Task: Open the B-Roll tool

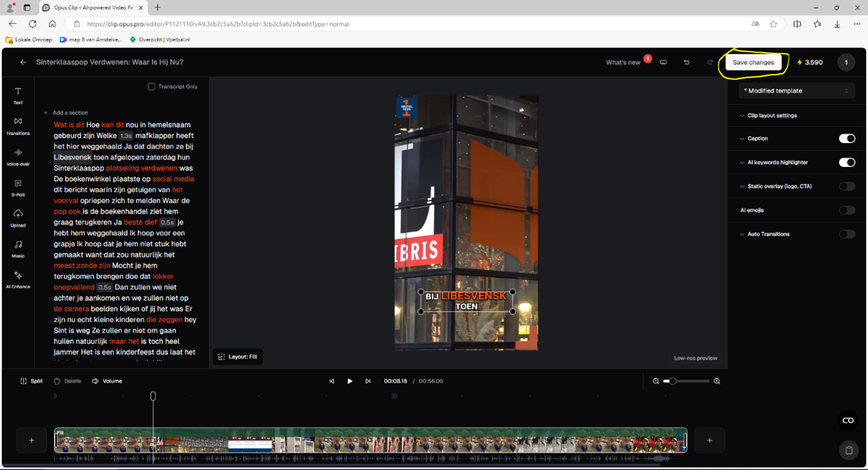Action: tap(18, 188)
